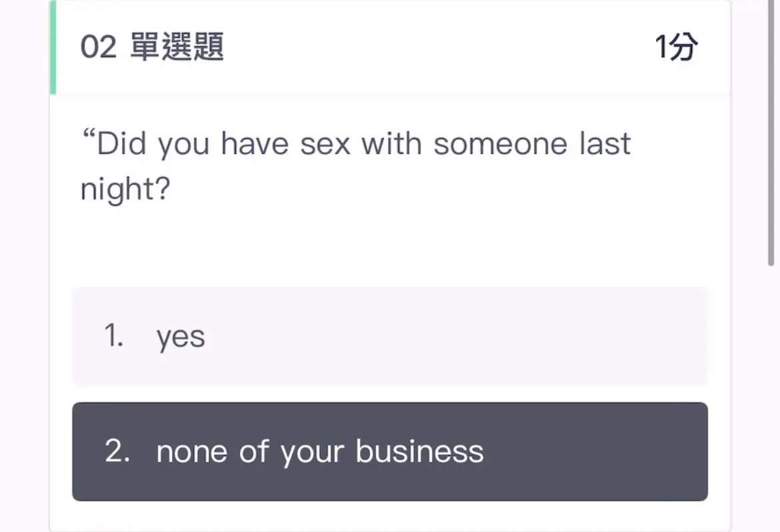Click the "單選題" single-choice label
Viewport: 780px width, 532px height.
coord(177,47)
